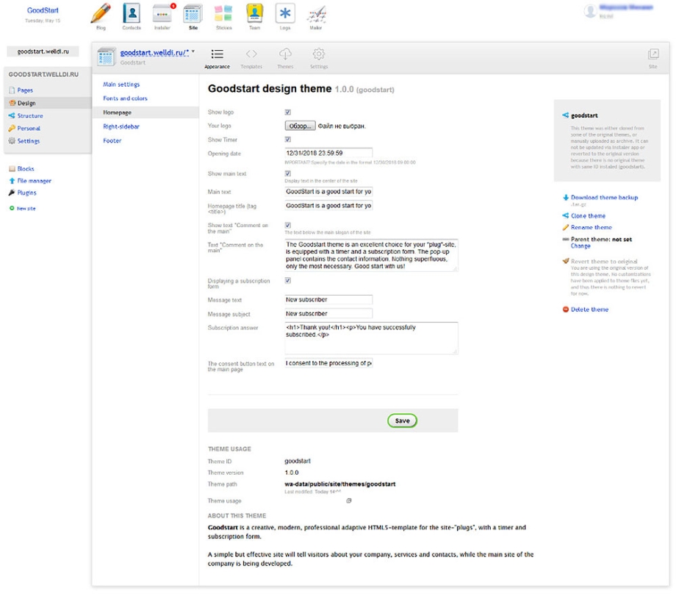The image size is (676, 616).
Task: Click the Download theme backup link
Action: pyautogui.click(x=604, y=198)
